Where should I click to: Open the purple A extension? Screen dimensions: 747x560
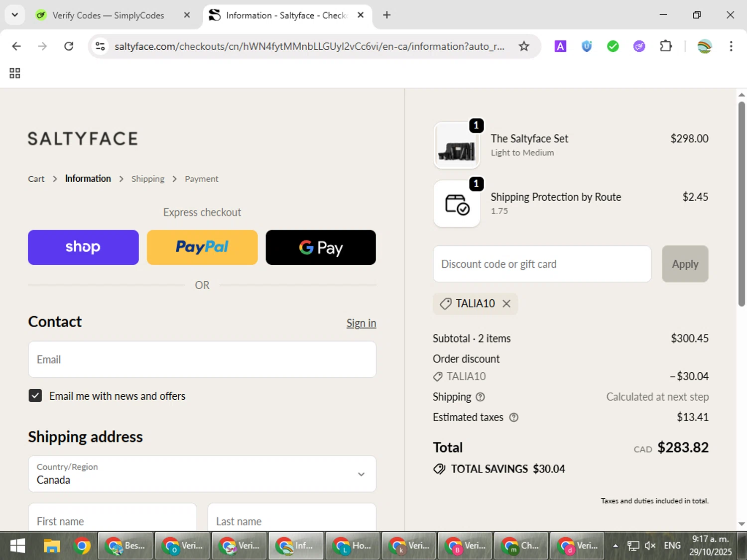pyautogui.click(x=560, y=46)
